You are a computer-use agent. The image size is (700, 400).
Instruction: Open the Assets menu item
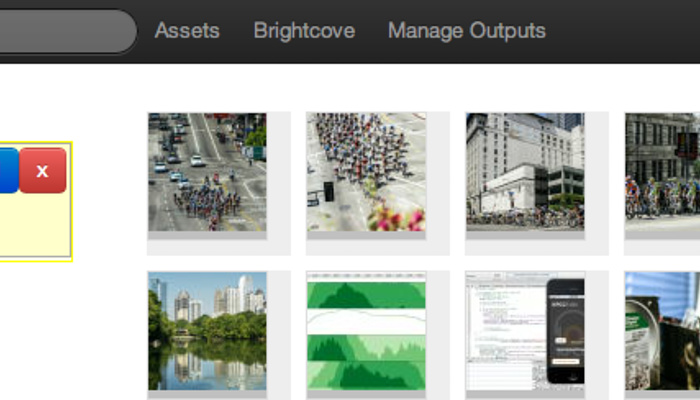187,31
